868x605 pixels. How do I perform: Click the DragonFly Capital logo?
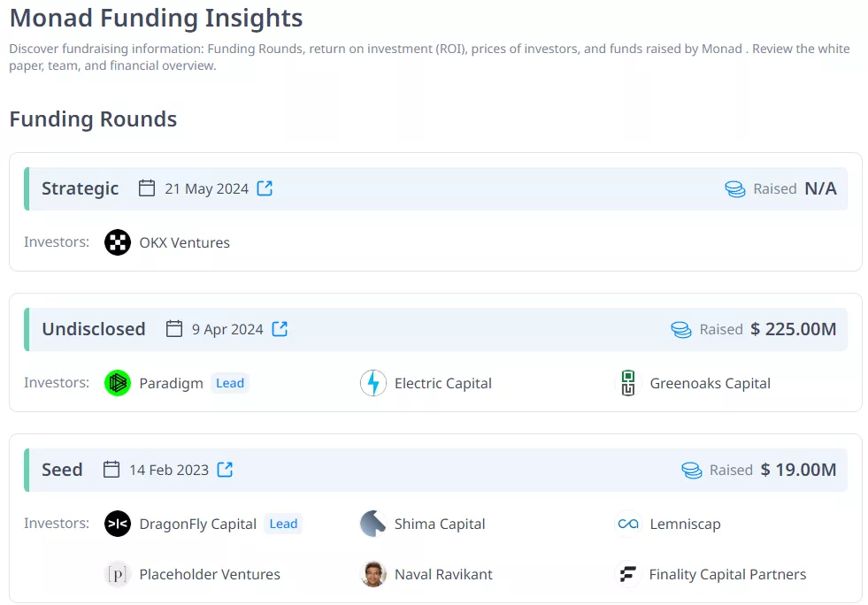pos(118,524)
